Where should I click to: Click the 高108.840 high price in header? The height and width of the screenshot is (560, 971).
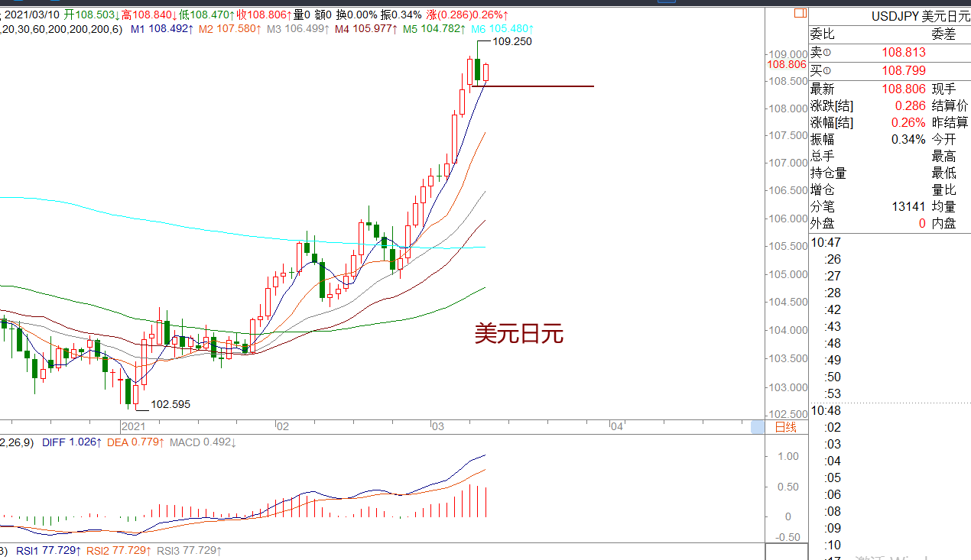pyautogui.click(x=149, y=15)
